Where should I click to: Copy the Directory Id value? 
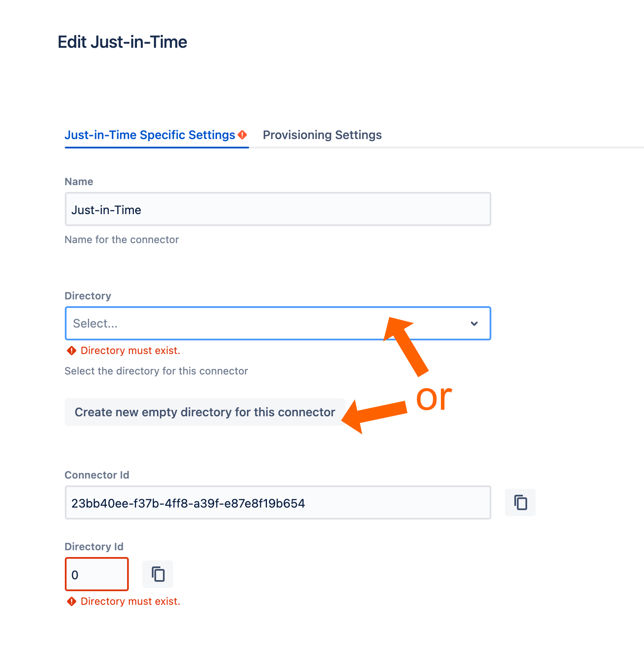pos(158,574)
